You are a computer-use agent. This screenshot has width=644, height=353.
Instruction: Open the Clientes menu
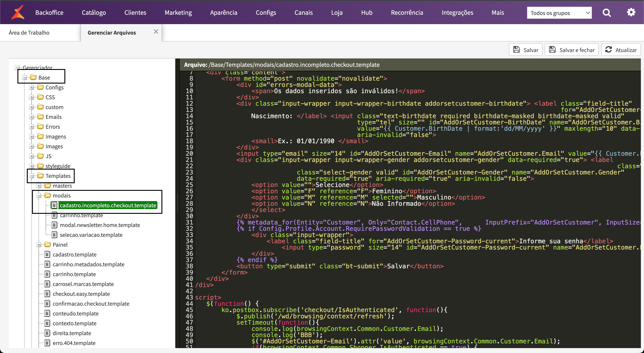coord(135,13)
